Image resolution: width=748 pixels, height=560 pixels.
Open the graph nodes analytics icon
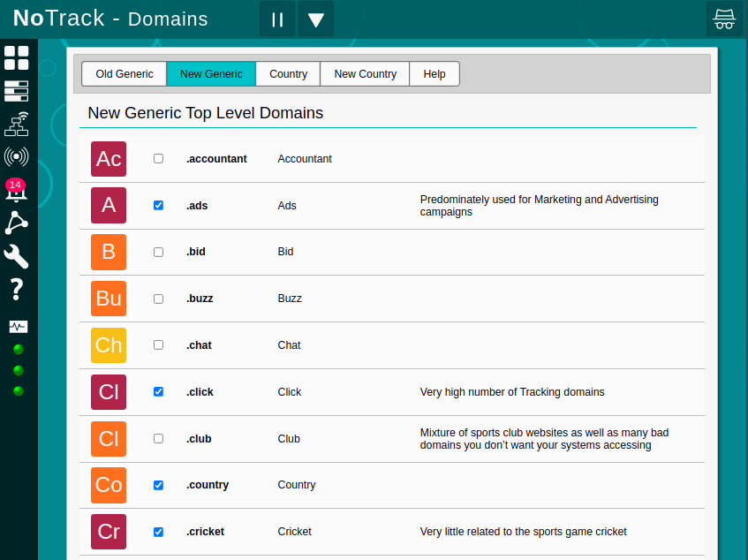(x=16, y=223)
